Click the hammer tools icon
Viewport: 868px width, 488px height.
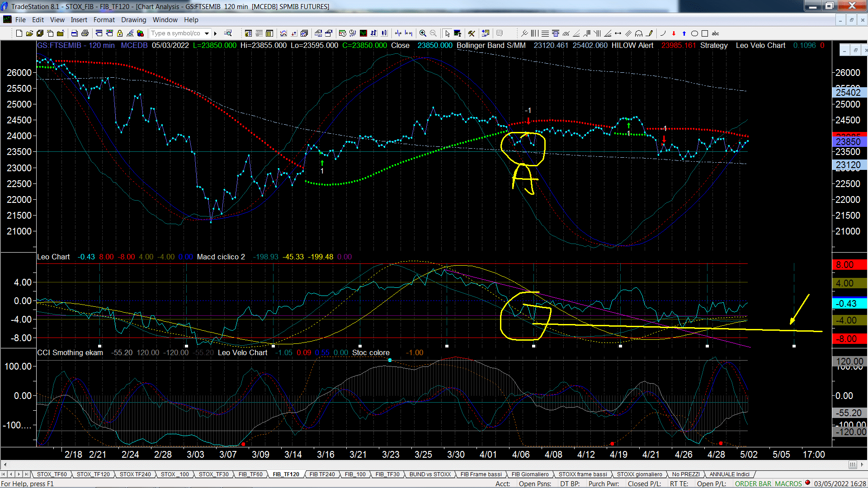coord(472,33)
